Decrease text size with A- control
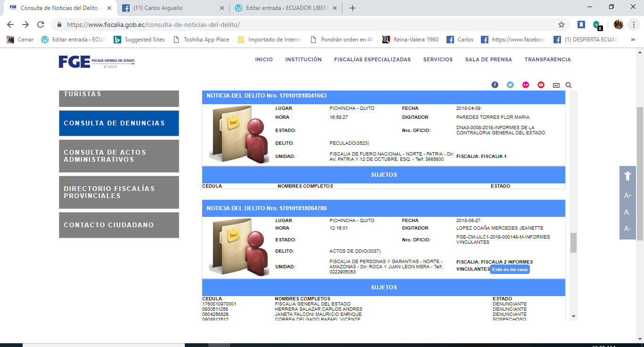644x347 pixels. click(x=627, y=228)
